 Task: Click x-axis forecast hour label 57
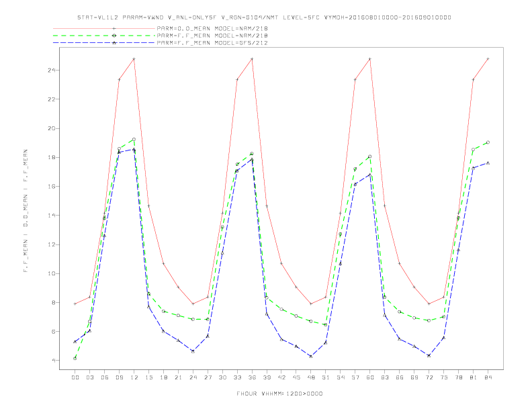coord(355,377)
